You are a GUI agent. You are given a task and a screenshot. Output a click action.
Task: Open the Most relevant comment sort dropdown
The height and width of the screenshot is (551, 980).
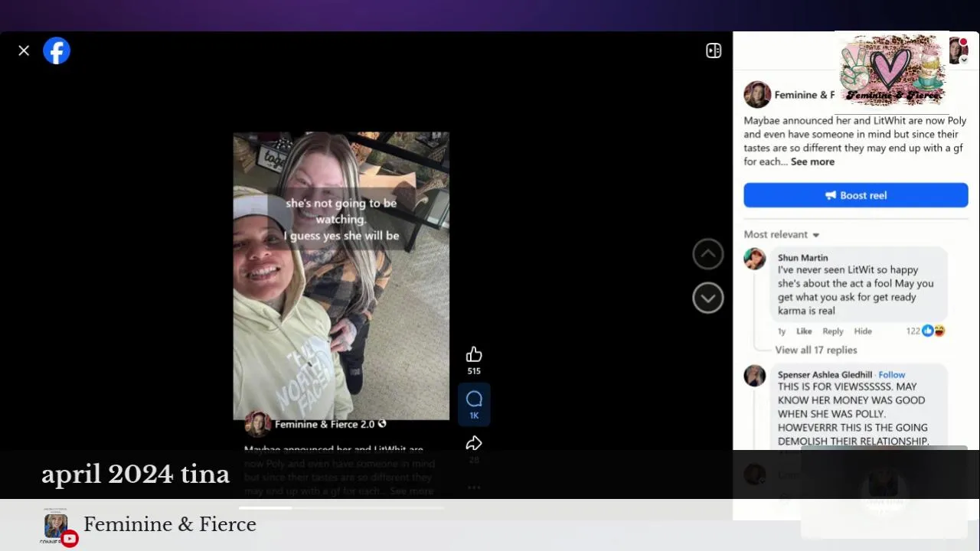coord(782,234)
